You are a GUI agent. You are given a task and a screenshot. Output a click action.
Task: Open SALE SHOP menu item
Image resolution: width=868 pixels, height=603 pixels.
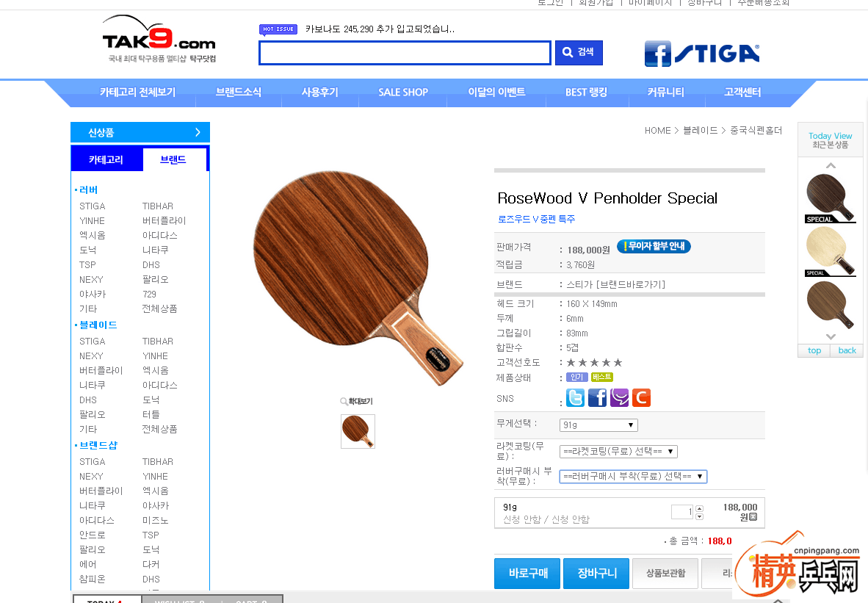tap(403, 92)
